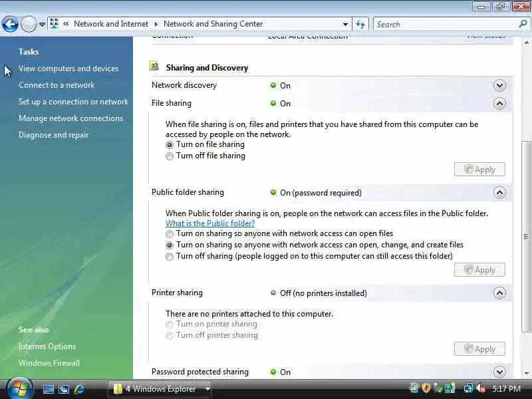Refresh the page with the refresh icon

[360, 24]
